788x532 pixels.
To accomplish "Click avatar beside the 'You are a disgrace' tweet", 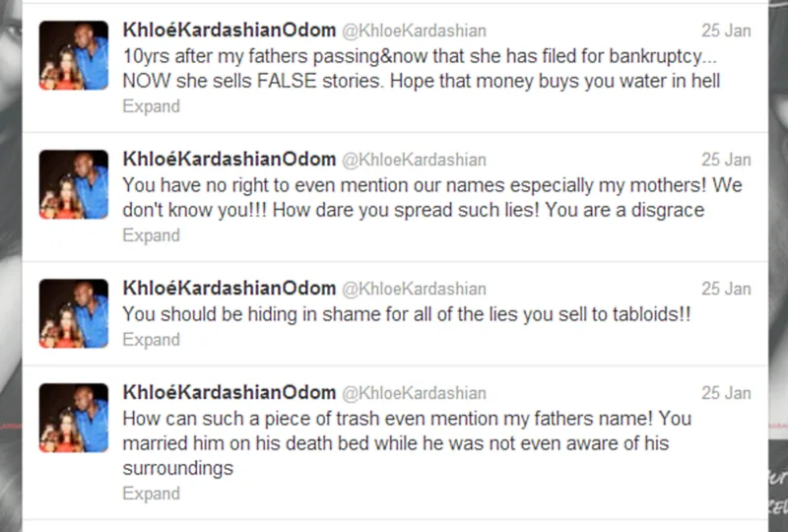I will (x=74, y=184).
